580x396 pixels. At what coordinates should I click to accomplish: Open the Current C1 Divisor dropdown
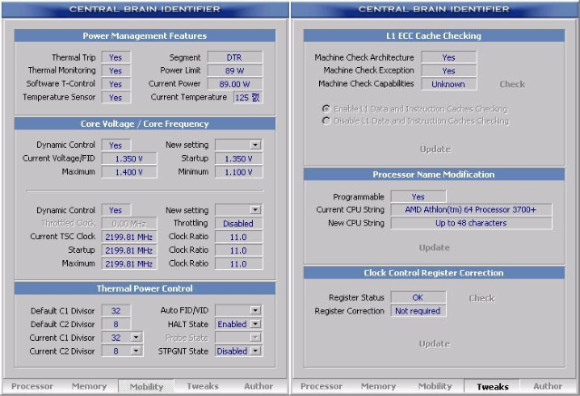(136, 338)
